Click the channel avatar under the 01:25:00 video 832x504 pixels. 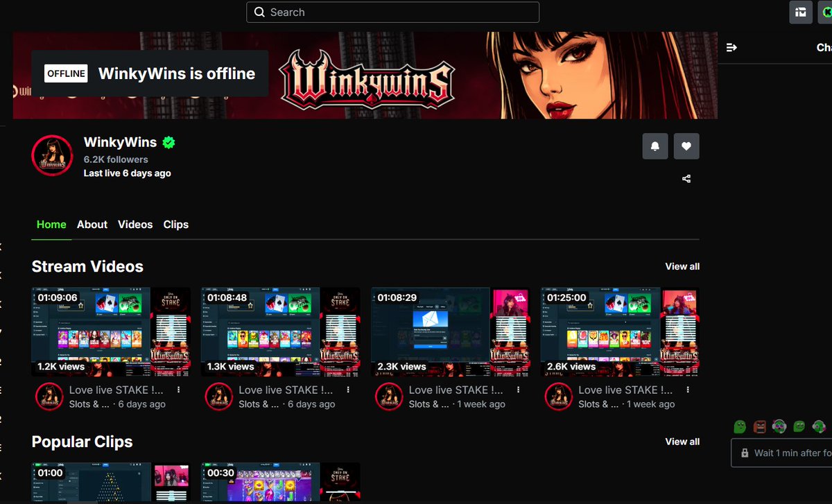coord(557,397)
